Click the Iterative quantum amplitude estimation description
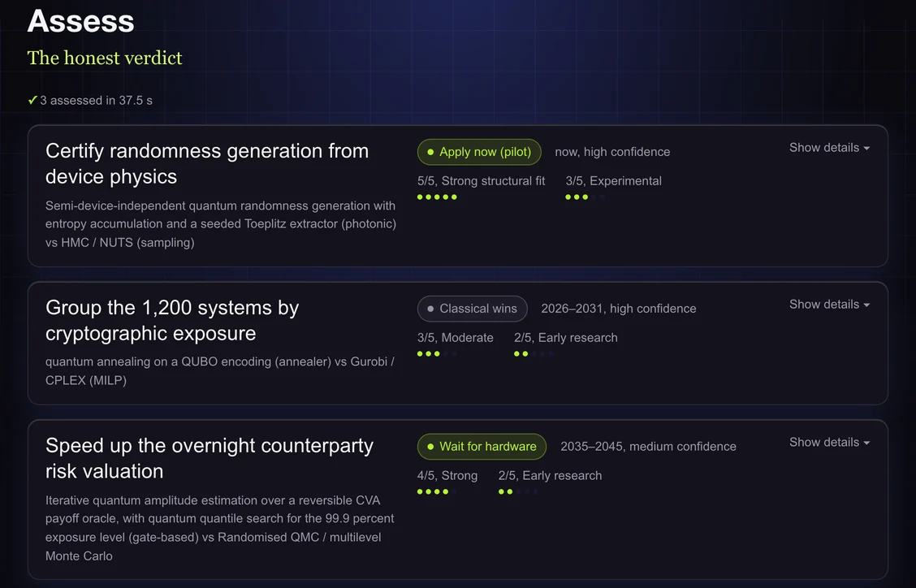 [x=219, y=528]
